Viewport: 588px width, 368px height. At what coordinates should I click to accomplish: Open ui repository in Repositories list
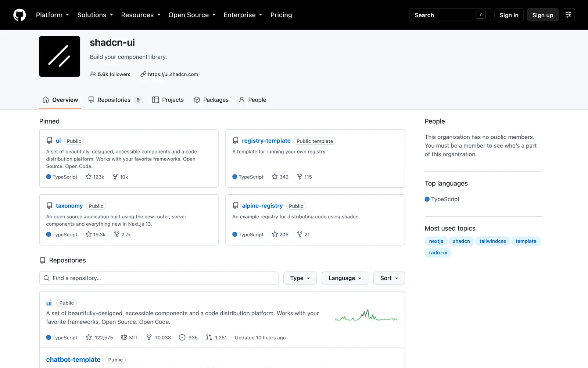coord(49,303)
